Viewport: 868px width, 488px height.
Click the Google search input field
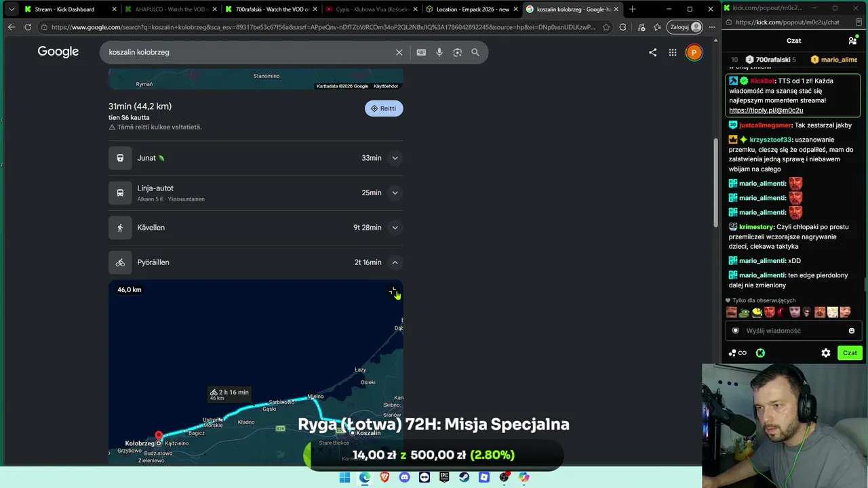pos(248,52)
